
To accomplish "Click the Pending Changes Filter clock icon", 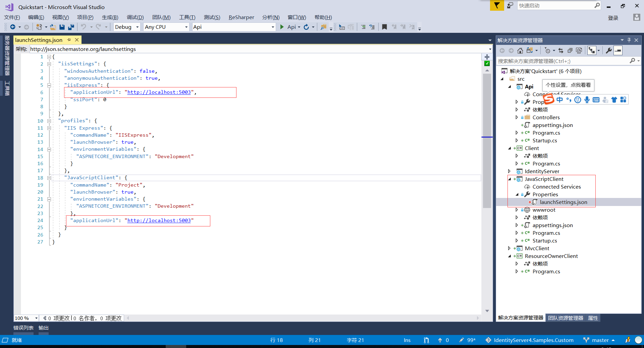I will click(547, 51).
